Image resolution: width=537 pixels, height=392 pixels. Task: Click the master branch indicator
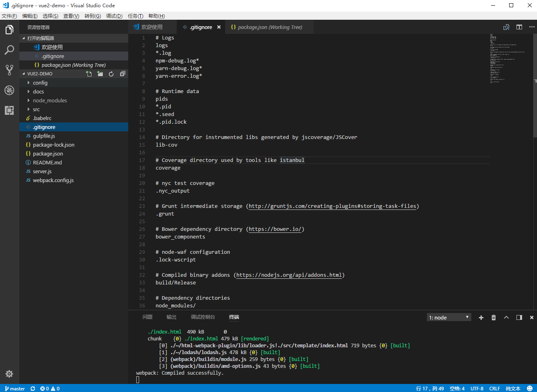coord(15,388)
